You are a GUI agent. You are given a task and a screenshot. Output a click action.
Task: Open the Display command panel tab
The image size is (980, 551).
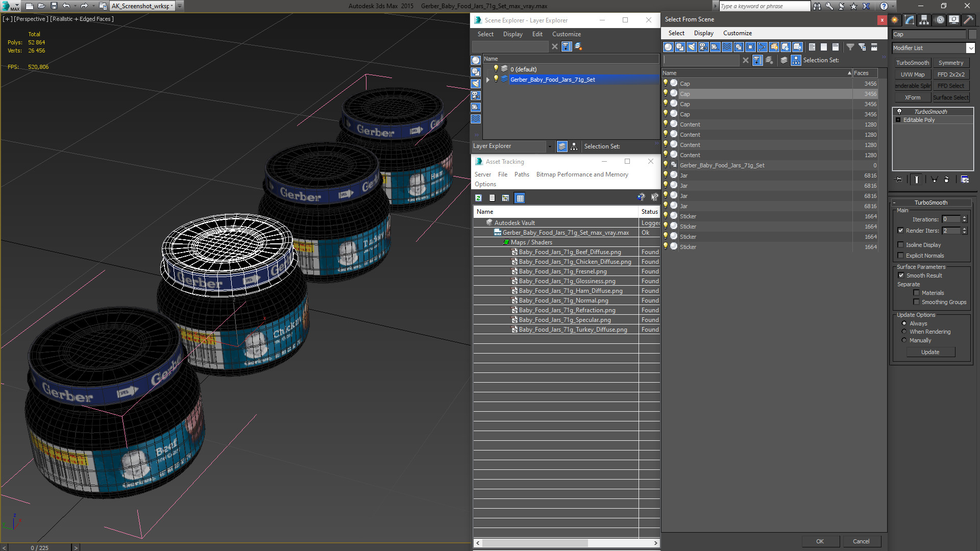click(953, 20)
